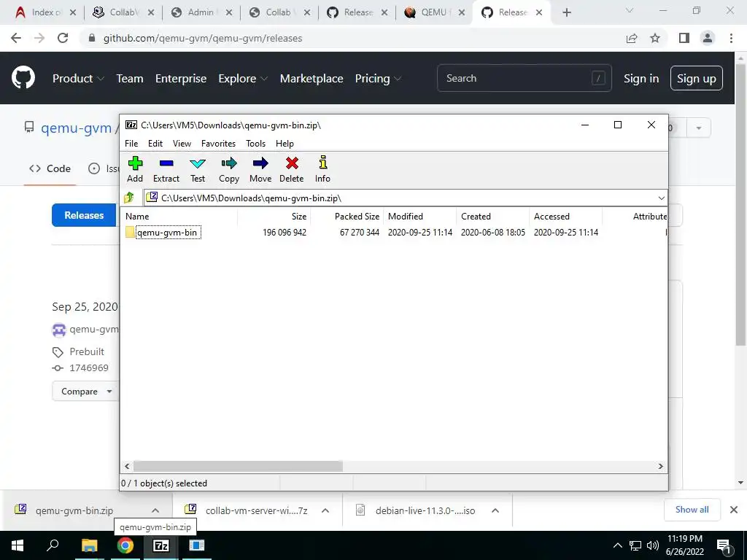Expand the GitHub Pricing menu
Image resolution: width=747 pixels, height=560 pixels.
click(379, 79)
